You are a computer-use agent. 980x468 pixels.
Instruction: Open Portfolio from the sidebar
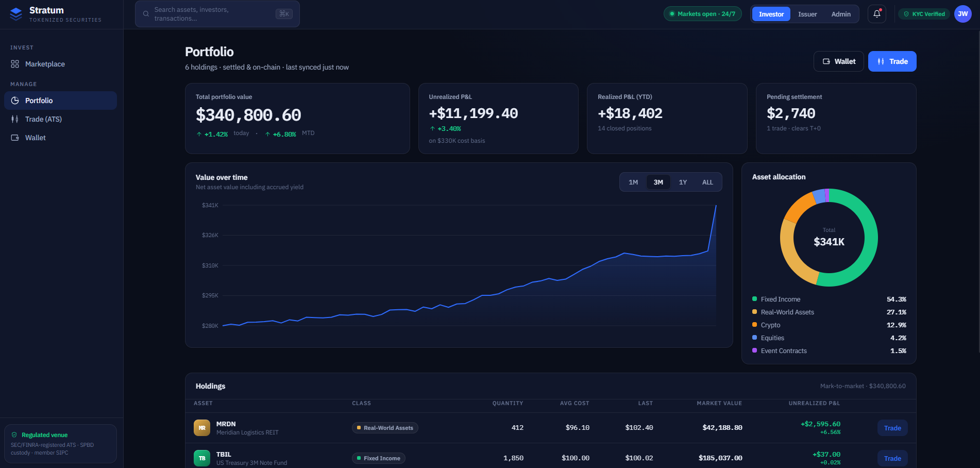click(61, 101)
